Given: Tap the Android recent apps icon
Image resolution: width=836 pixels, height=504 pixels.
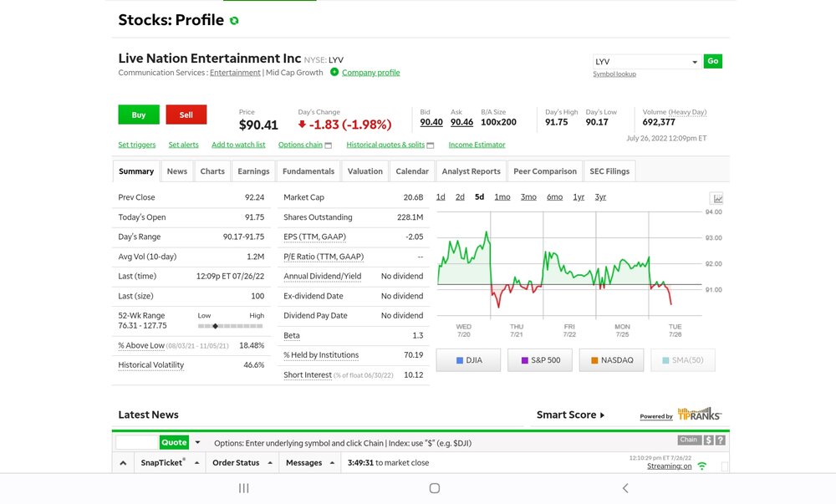Looking at the screenshot, I should pyautogui.click(x=243, y=488).
